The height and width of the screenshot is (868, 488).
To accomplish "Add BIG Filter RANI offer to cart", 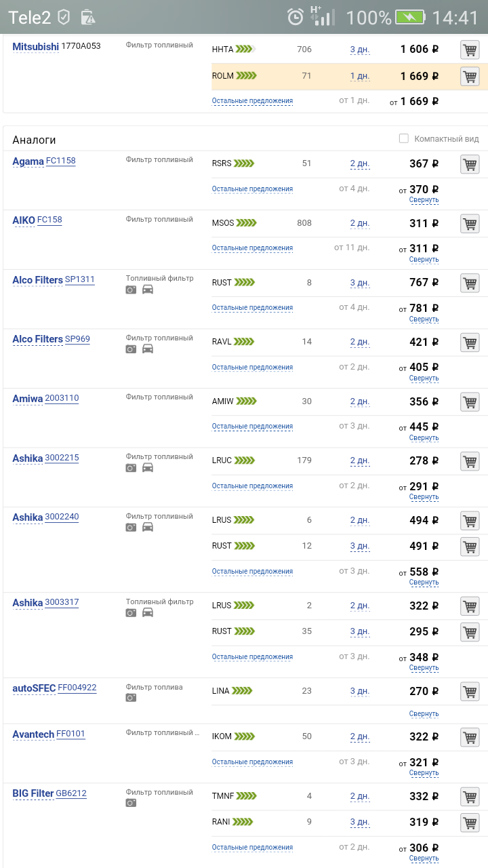I will pyautogui.click(x=470, y=823).
